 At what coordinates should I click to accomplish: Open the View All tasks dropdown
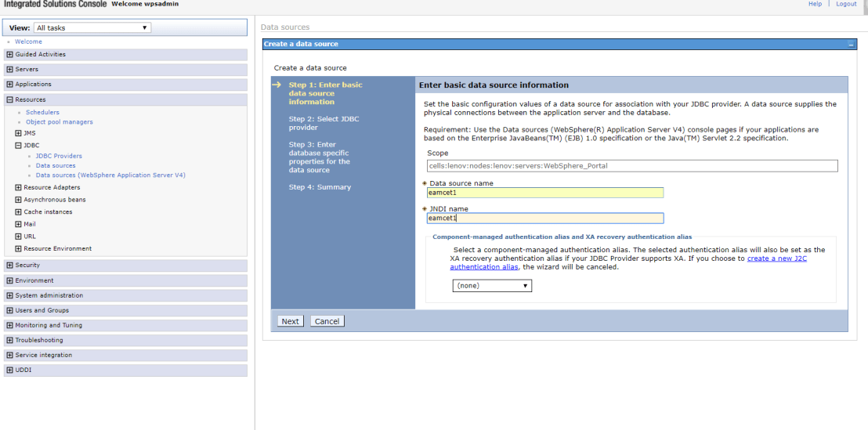point(92,28)
